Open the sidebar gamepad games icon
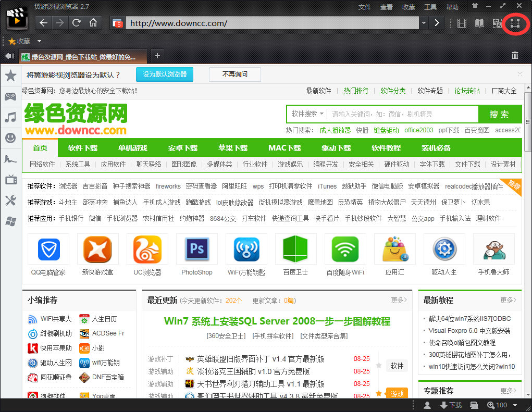 click(10, 97)
